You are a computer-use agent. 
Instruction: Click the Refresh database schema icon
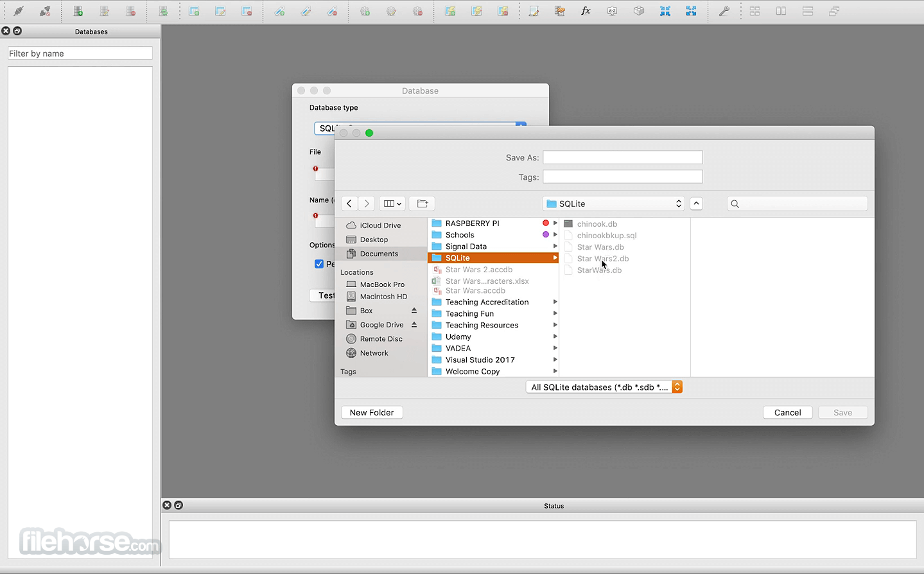[164, 11]
